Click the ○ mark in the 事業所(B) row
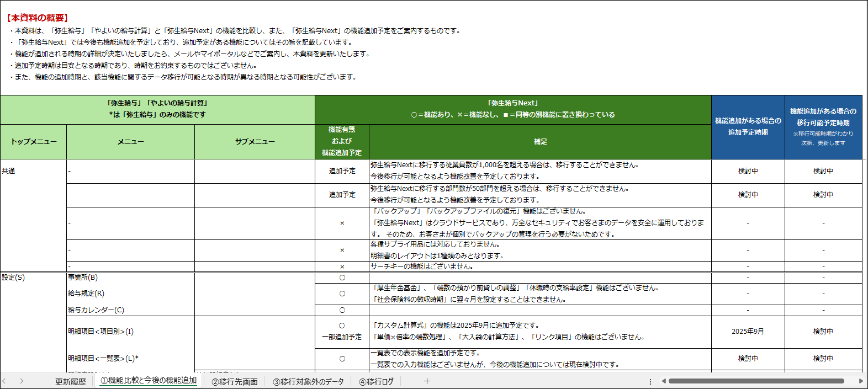This screenshot has height=389, width=868. tap(342, 278)
